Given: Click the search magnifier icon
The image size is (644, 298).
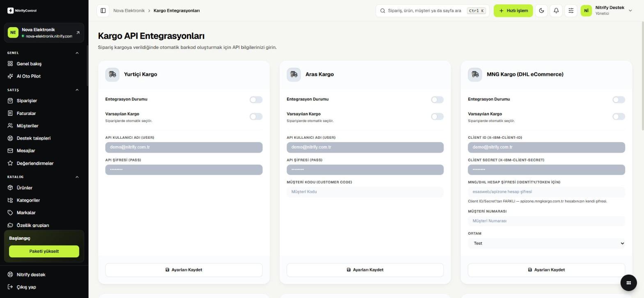Looking at the screenshot, I should point(383,11).
